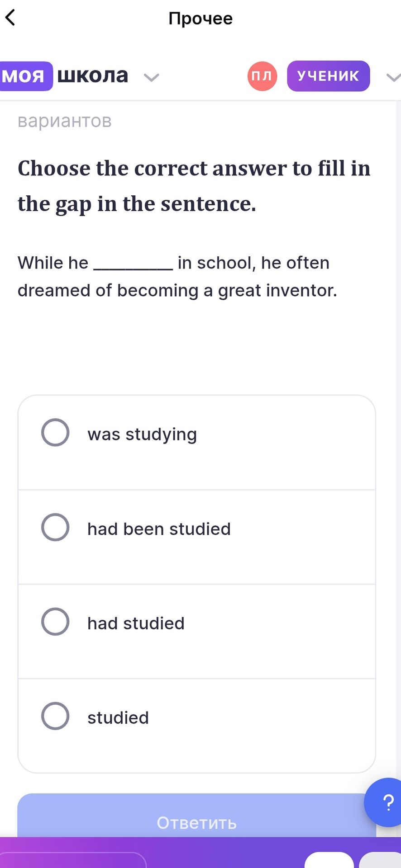
Task: Choose the 'had been studied' radio option
Action: pos(55,527)
